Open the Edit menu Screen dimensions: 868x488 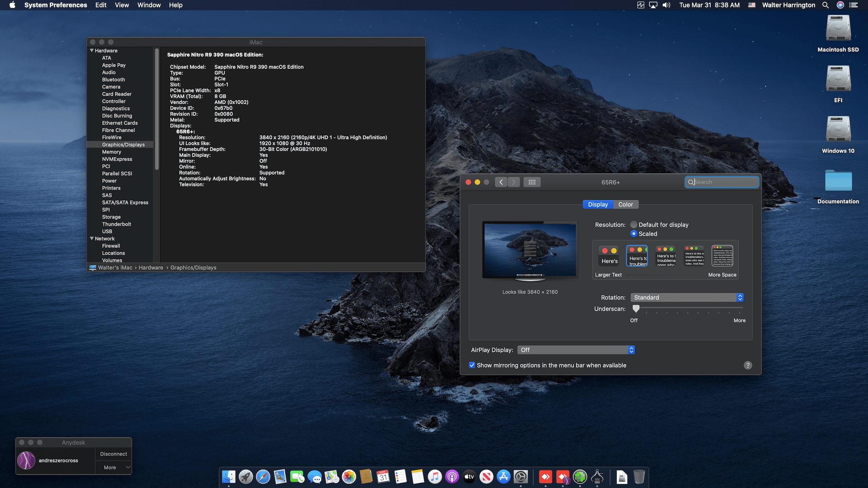(x=101, y=5)
